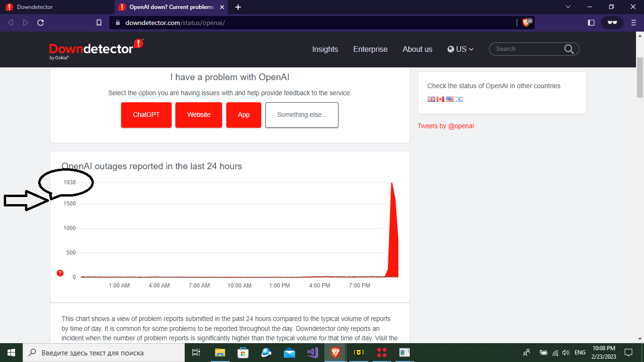Image resolution: width=644 pixels, height=362 pixels.
Task: Open Visual Studio from taskbar
Action: pos(313,353)
